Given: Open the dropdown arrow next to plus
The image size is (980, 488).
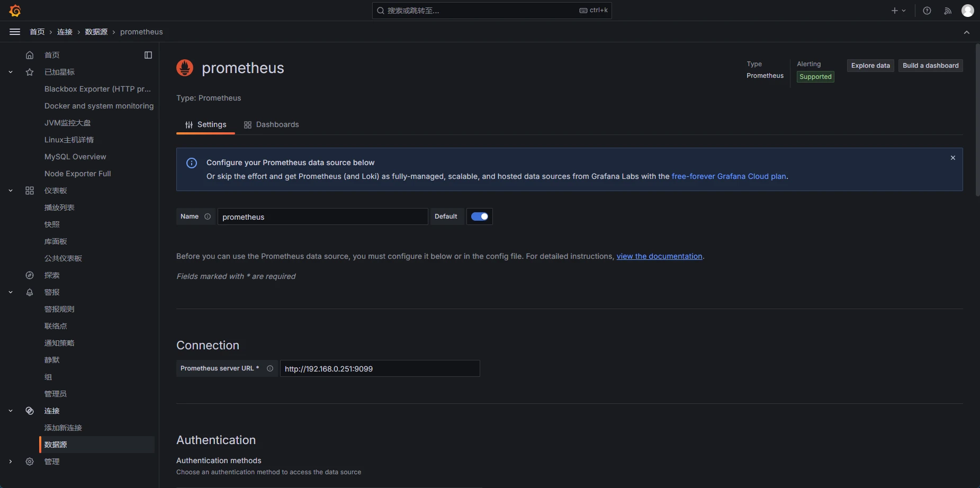Looking at the screenshot, I should pos(904,11).
